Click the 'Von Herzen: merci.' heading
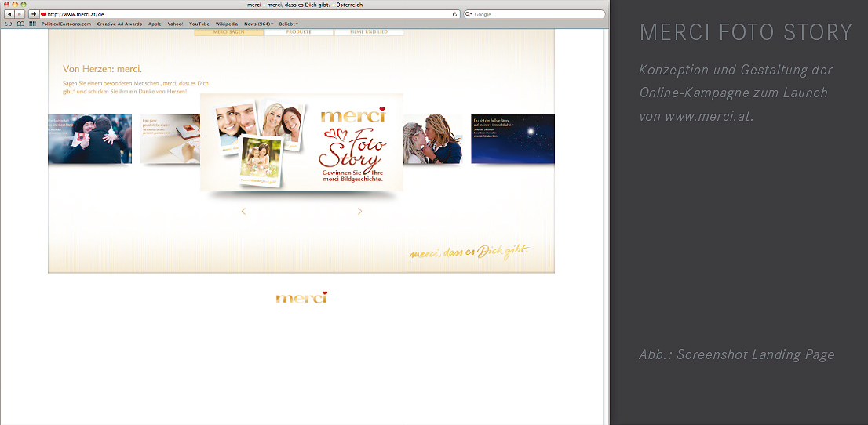Viewport: 868px width, 425px height. 102,69
